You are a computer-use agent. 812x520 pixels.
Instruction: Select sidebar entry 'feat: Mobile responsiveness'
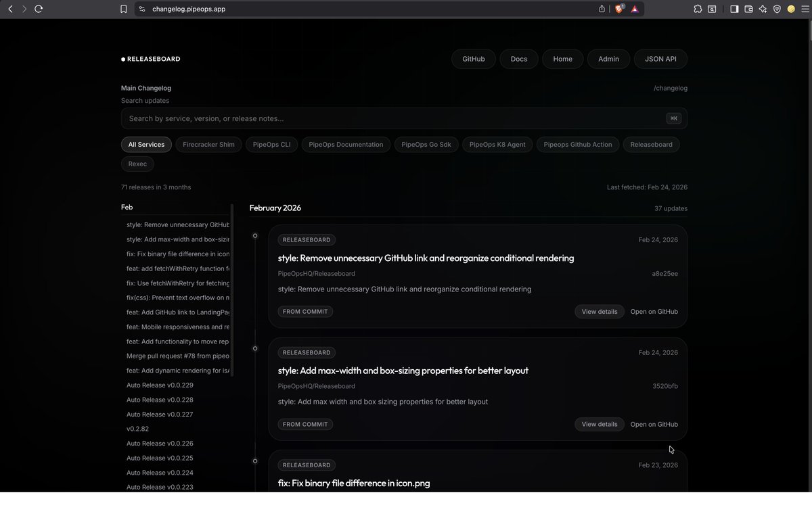pos(178,327)
